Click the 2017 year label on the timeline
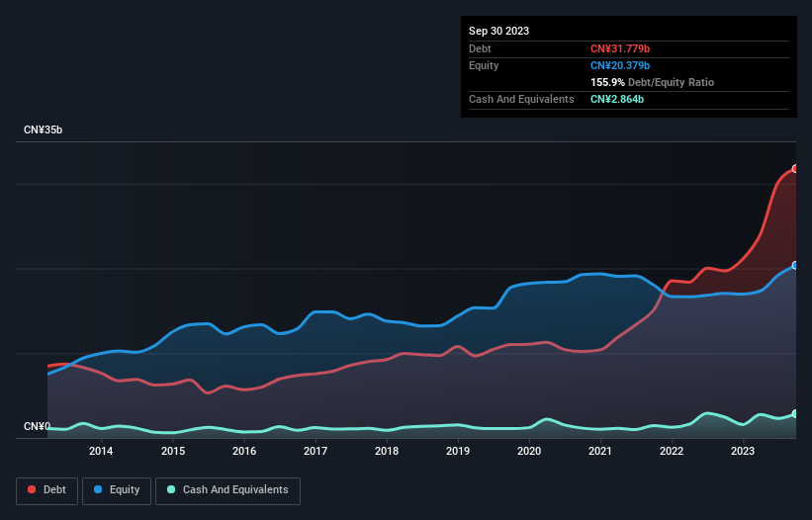The height and width of the screenshot is (520, 812). (x=316, y=452)
